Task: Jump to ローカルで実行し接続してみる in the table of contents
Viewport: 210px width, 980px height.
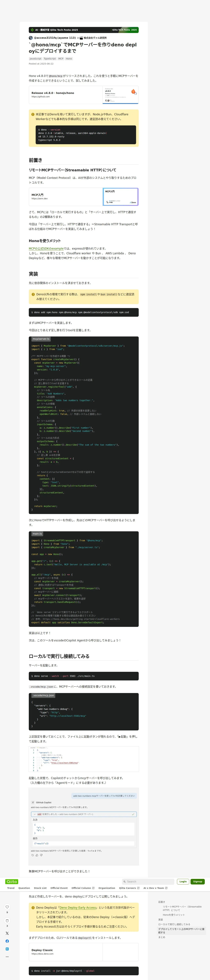Action: click(x=174, y=924)
